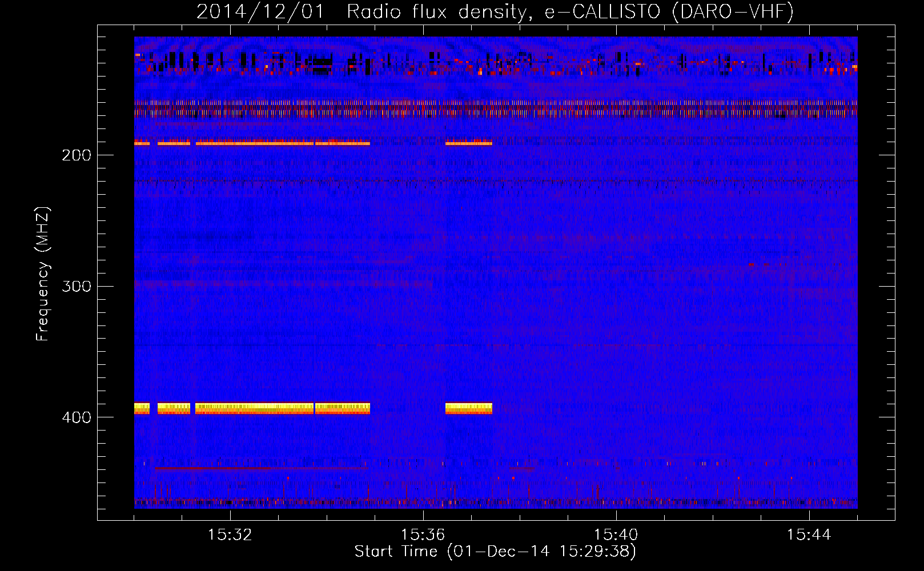The image size is (924, 571).
Task: Click the 'Start Time (01-Dec-14 15:29:38)' label
Action: [x=495, y=552]
